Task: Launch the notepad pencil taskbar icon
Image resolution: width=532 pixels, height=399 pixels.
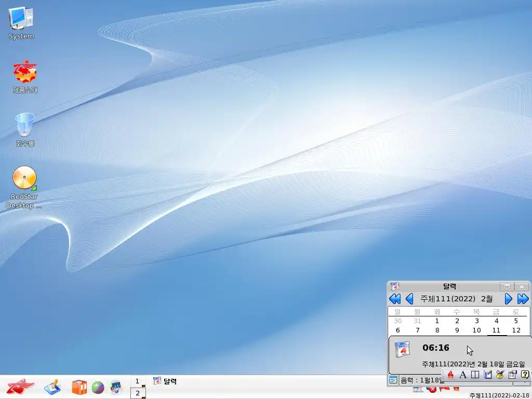Action: (52, 387)
